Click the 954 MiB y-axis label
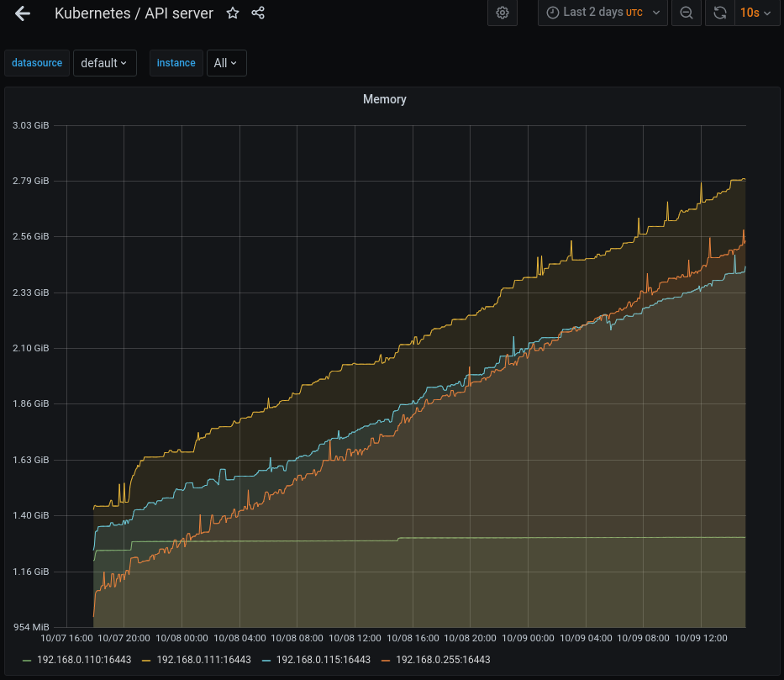 30,627
